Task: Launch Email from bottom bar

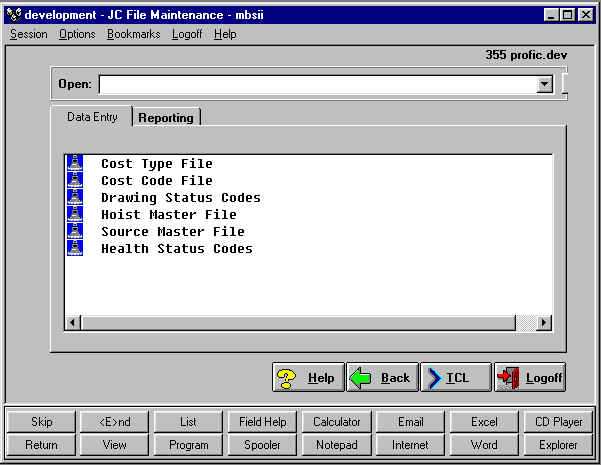Action: click(x=410, y=422)
